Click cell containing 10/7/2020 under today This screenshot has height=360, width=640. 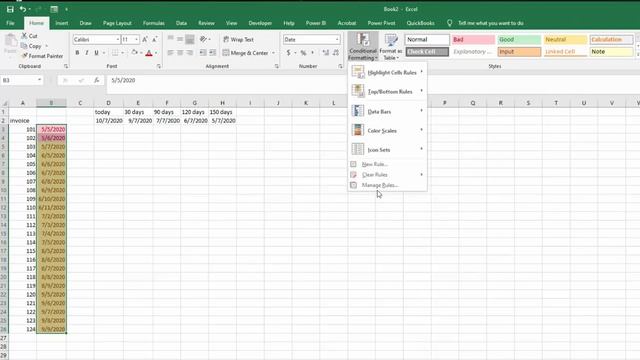click(x=109, y=121)
